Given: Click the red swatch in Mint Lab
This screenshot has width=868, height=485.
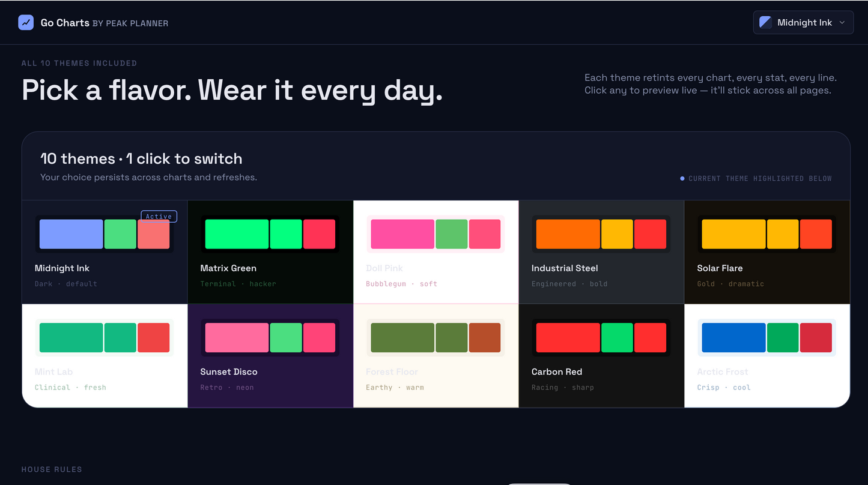Looking at the screenshot, I should click(153, 338).
